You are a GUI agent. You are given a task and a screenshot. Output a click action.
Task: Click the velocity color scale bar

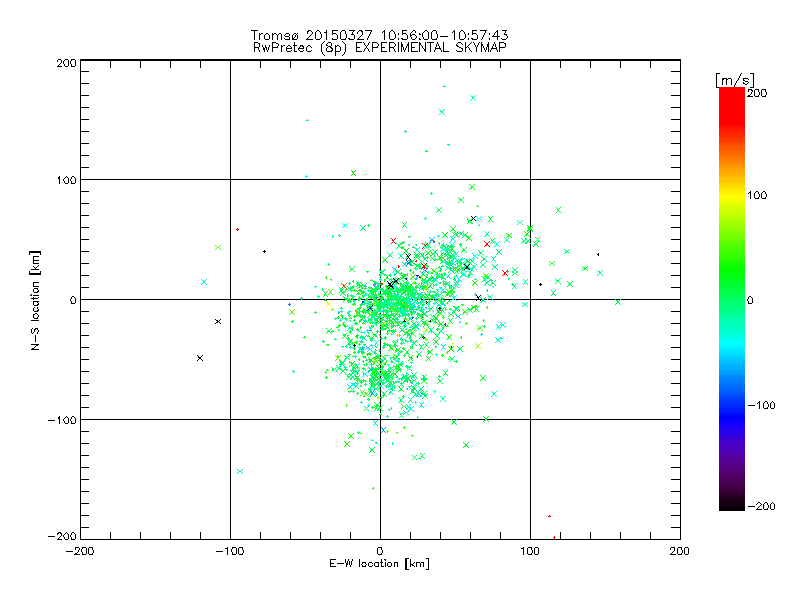(732, 299)
